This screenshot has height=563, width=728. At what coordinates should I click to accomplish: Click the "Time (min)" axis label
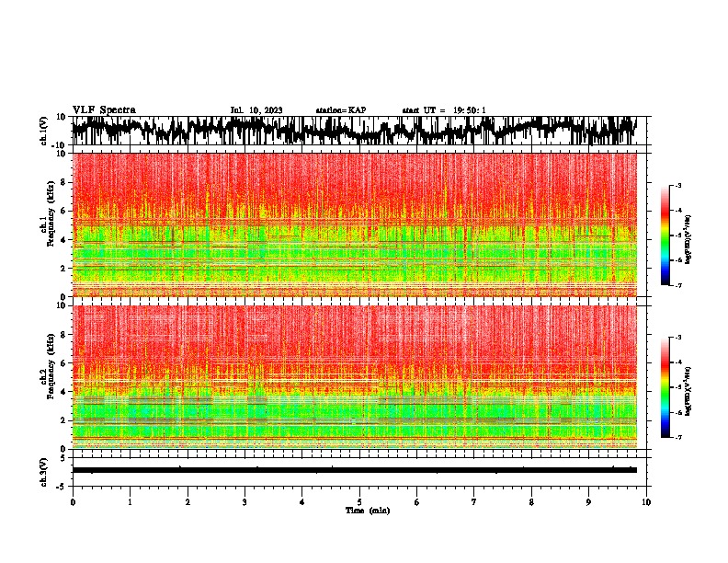click(368, 511)
